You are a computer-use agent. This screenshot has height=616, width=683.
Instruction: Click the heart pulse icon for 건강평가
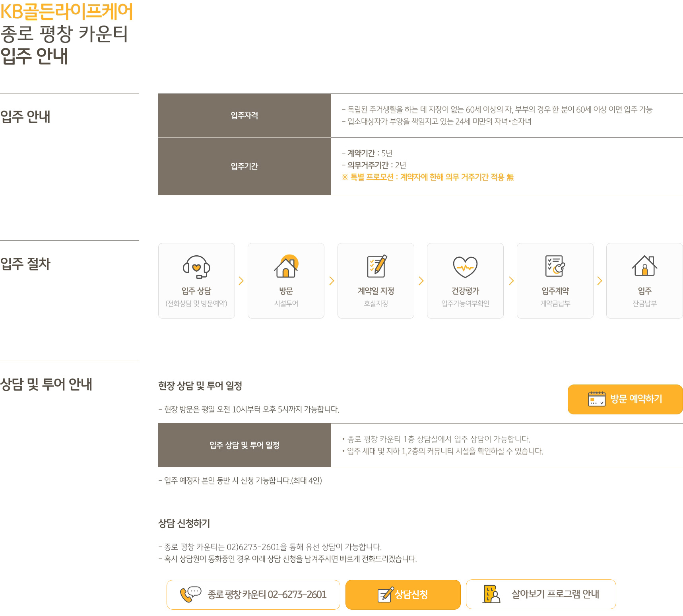[465, 266]
